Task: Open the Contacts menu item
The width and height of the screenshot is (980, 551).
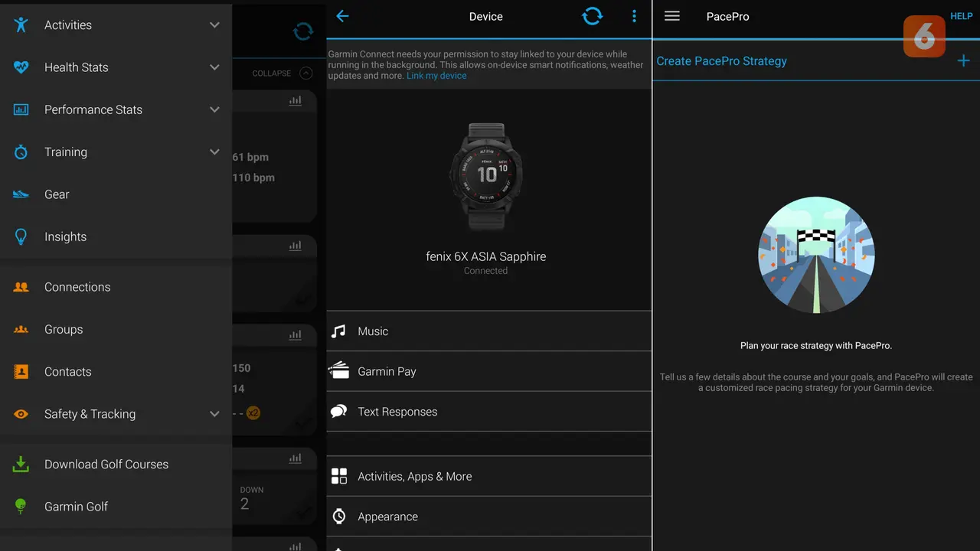Action: tap(116, 372)
